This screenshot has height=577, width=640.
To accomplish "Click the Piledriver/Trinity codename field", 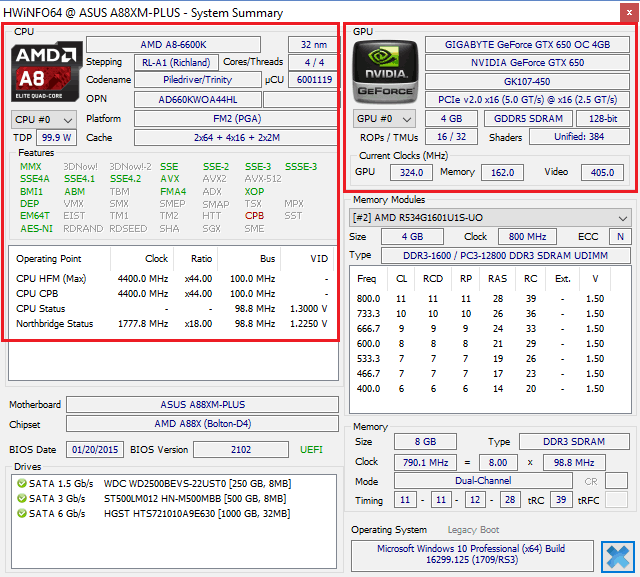I will pyautogui.click(x=198, y=80).
